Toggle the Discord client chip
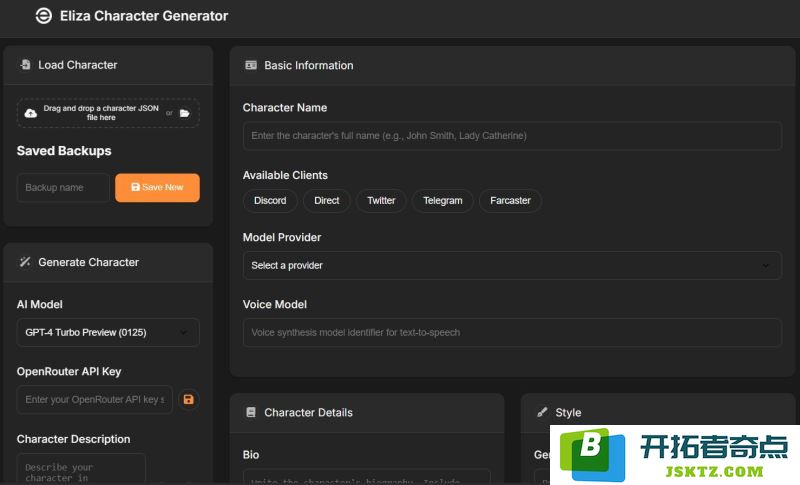Screen dimensions: 800x485 click(x=270, y=200)
